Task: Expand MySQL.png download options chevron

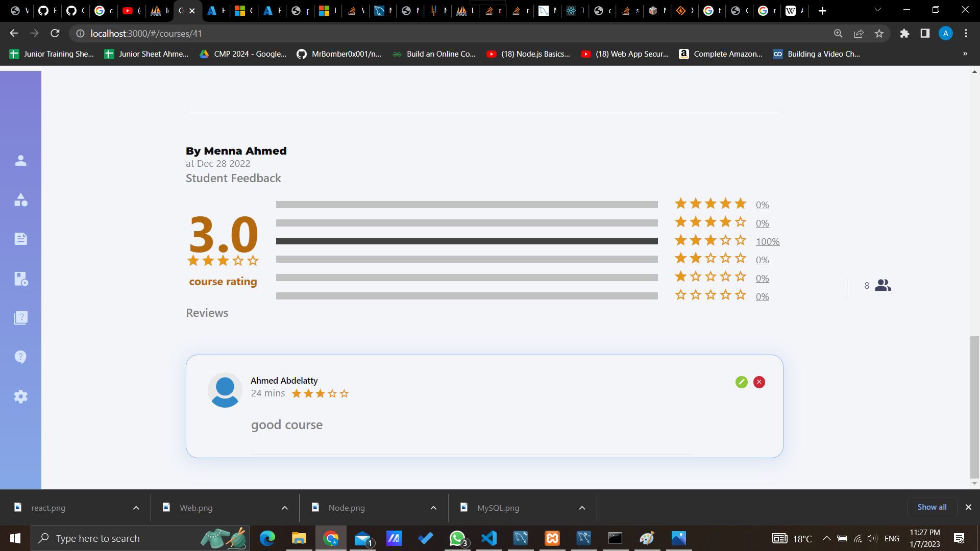Action: [x=582, y=508]
